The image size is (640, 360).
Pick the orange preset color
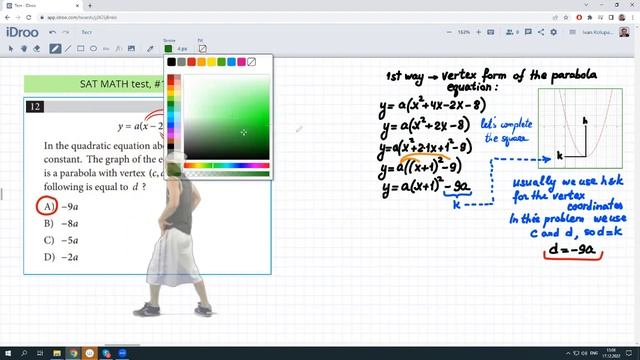tap(201, 62)
